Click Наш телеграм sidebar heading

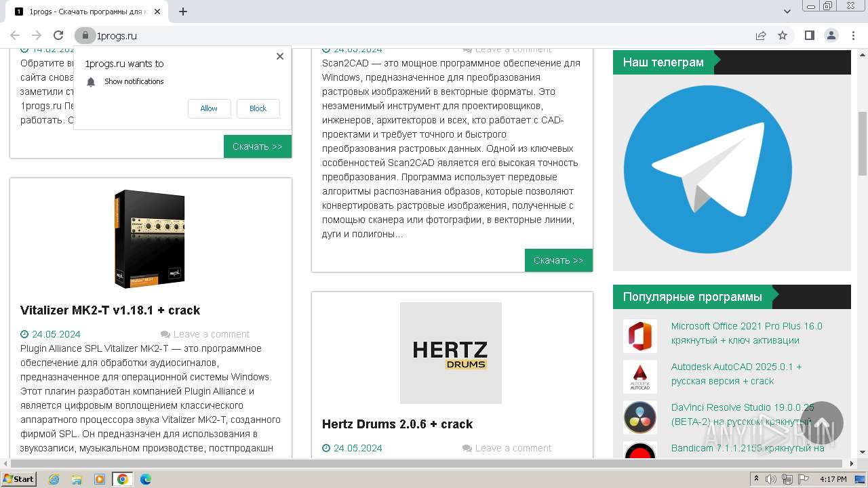coord(663,62)
